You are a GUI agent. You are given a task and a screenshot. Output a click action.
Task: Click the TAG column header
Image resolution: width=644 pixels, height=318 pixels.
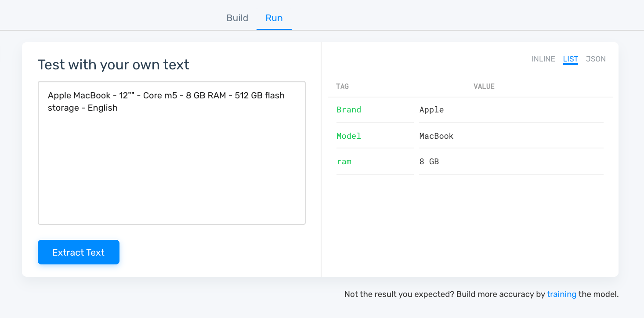pos(342,87)
